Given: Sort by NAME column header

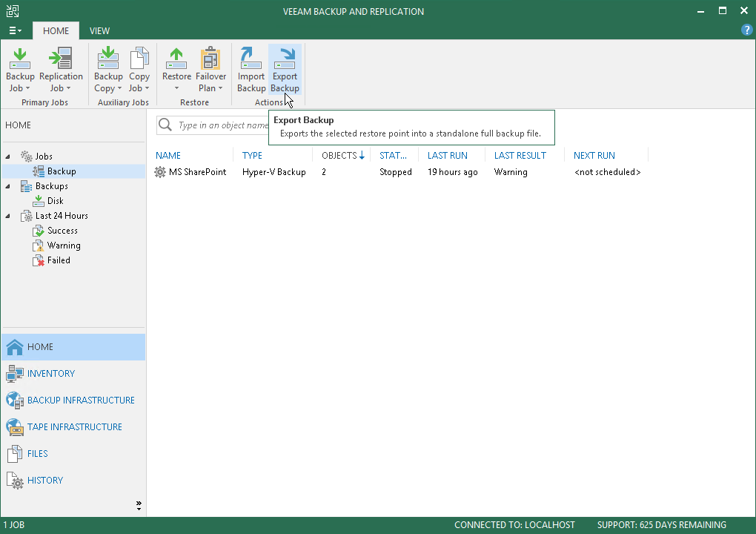Looking at the screenshot, I should [168, 156].
